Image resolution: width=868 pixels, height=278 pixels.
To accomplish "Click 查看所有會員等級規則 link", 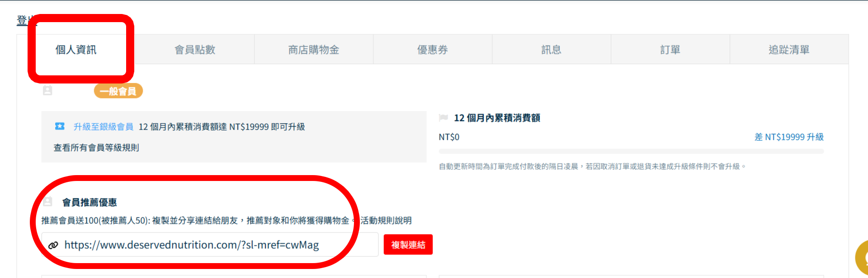I will click(x=96, y=148).
